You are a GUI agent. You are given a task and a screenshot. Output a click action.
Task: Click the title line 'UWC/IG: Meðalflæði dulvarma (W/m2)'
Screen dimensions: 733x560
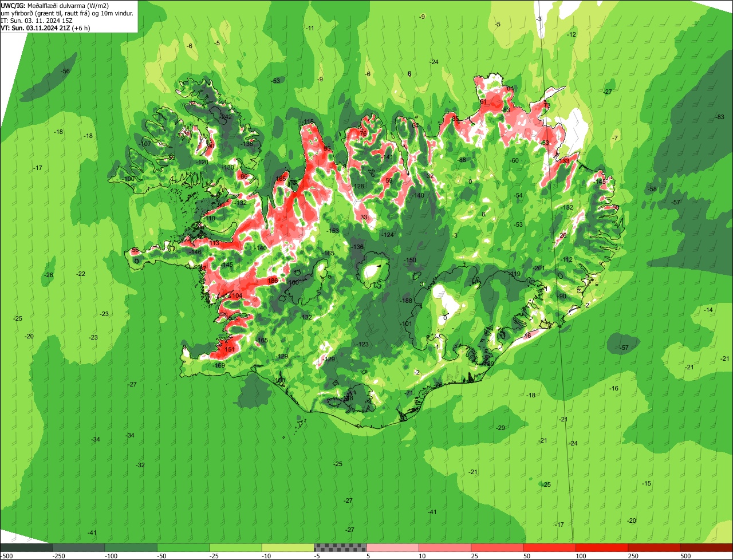click(55, 5)
